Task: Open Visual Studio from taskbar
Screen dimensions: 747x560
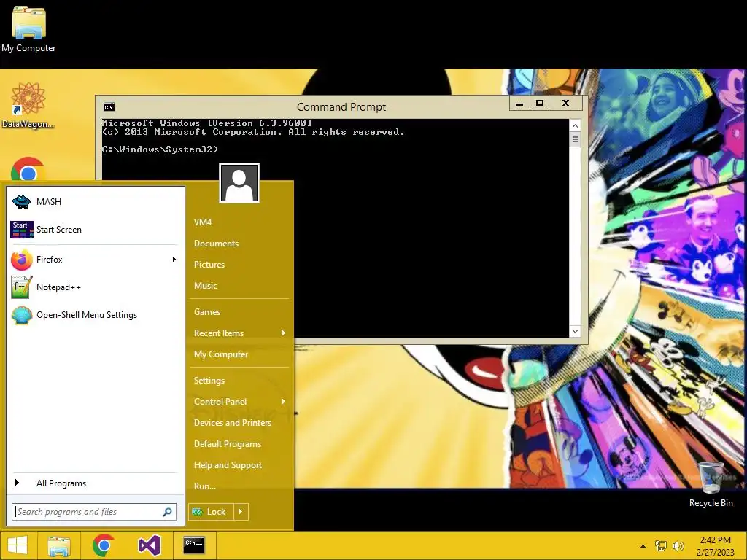Action: click(x=149, y=545)
